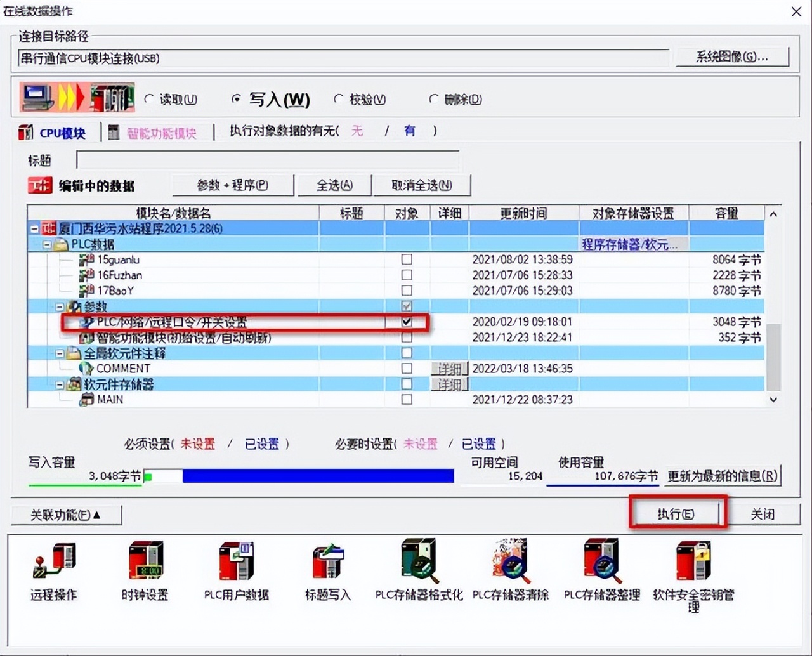Open the 系统图像(G) dialog
812x656 pixels.
click(x=732, y=56)
